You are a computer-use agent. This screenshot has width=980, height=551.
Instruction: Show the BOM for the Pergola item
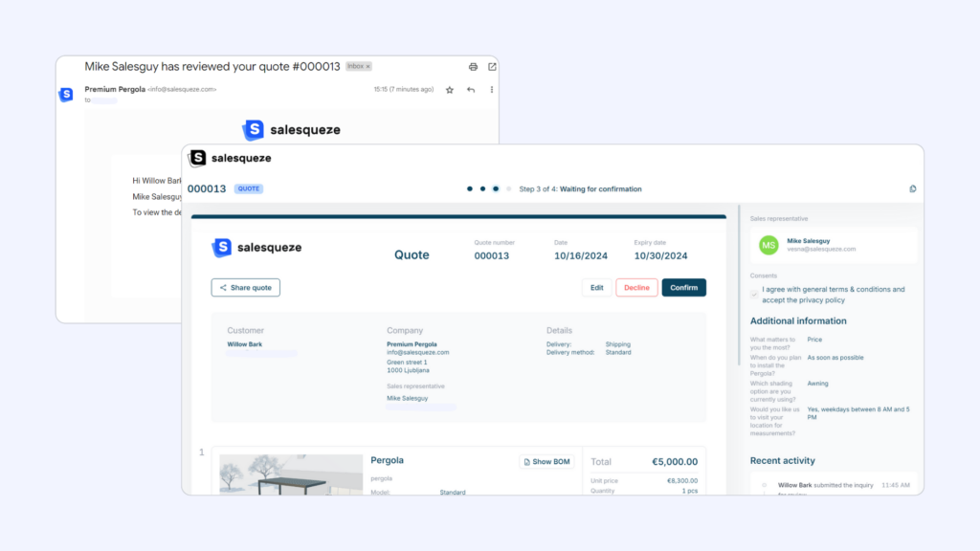click(546, 462)
